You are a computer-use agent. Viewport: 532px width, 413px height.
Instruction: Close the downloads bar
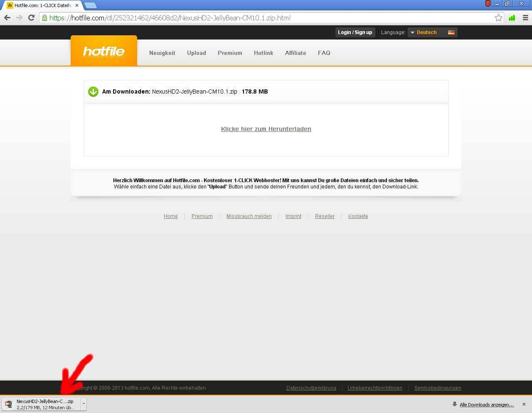pyautogui.click(x=524, y=404)
